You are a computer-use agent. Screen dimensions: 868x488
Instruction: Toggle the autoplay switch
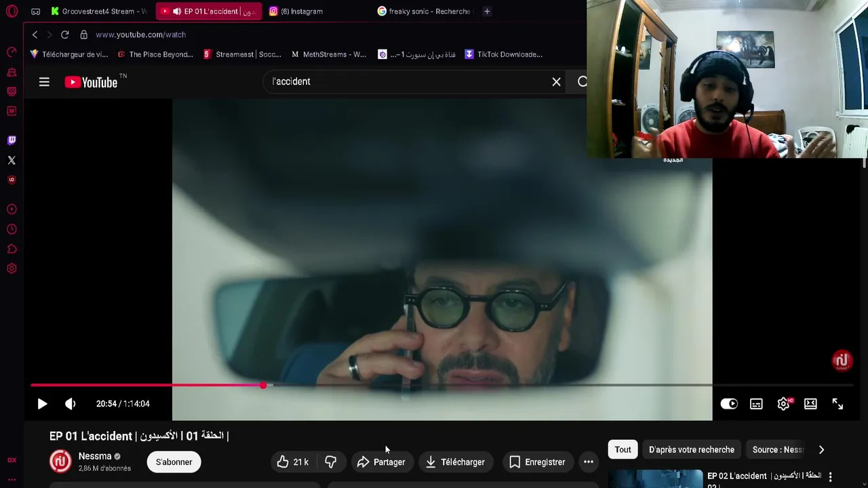pyautogui.click(x=729, y=404)
